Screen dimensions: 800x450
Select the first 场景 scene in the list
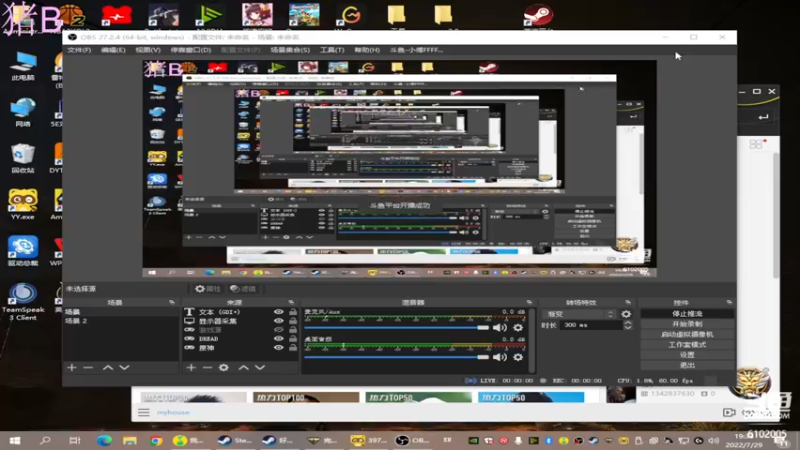pyautogui.click(x=121, y=312)
